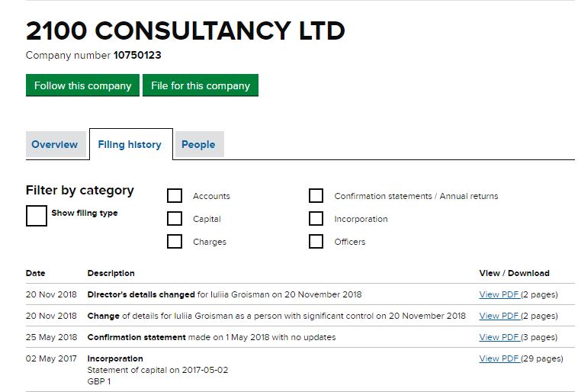Click the 2100 CONSULTANCY LTD heading
Screen dimensions: 578x392
click(185, 31)
